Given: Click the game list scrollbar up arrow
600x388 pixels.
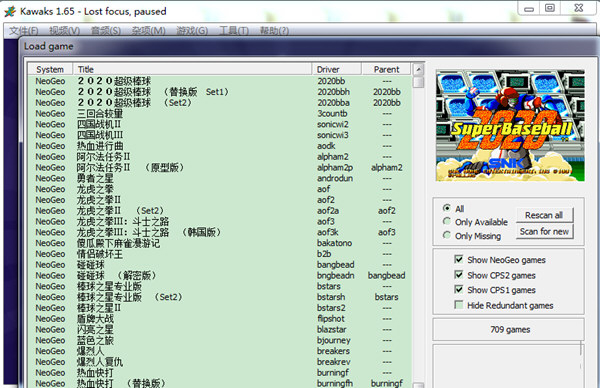Looking at the screenshot, I should click(419, 70).
